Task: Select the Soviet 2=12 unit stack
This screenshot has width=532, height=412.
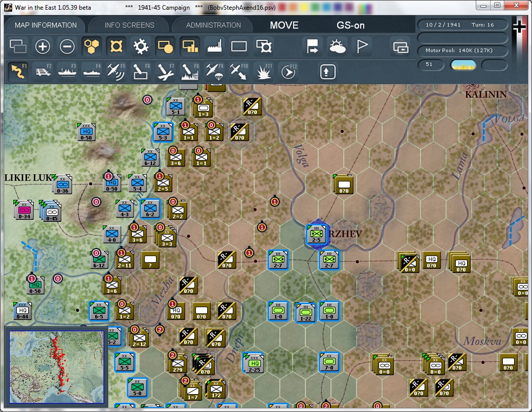Action: (x=140, y=337)
